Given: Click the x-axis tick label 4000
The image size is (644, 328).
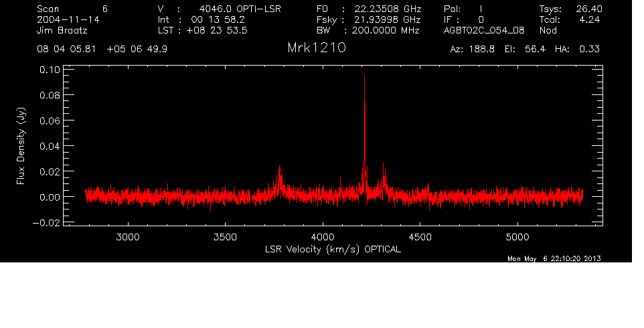Looking at the screenshot, I should (323, 237).
